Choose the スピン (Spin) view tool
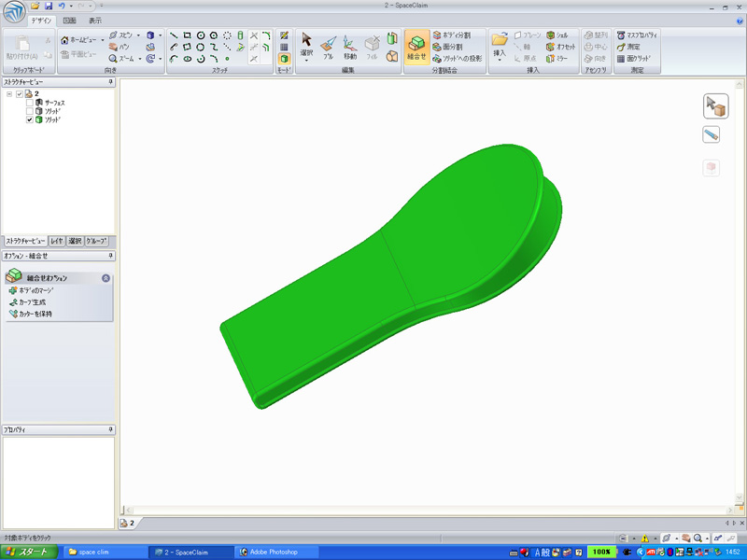Viewport: 747px width, 560px height. (x=120, y=35)
